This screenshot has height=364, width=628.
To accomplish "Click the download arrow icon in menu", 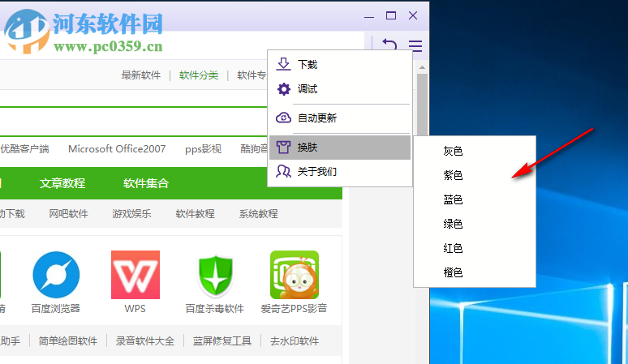I will 283,64.
